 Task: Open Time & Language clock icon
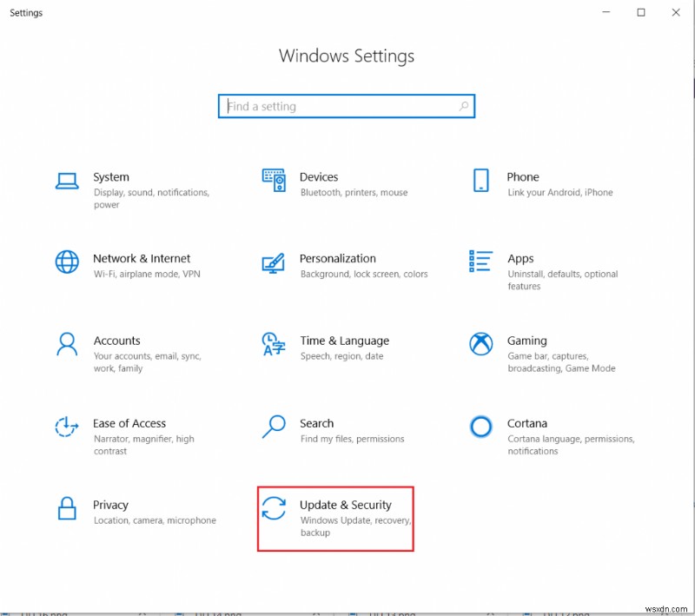click(275, 344)
